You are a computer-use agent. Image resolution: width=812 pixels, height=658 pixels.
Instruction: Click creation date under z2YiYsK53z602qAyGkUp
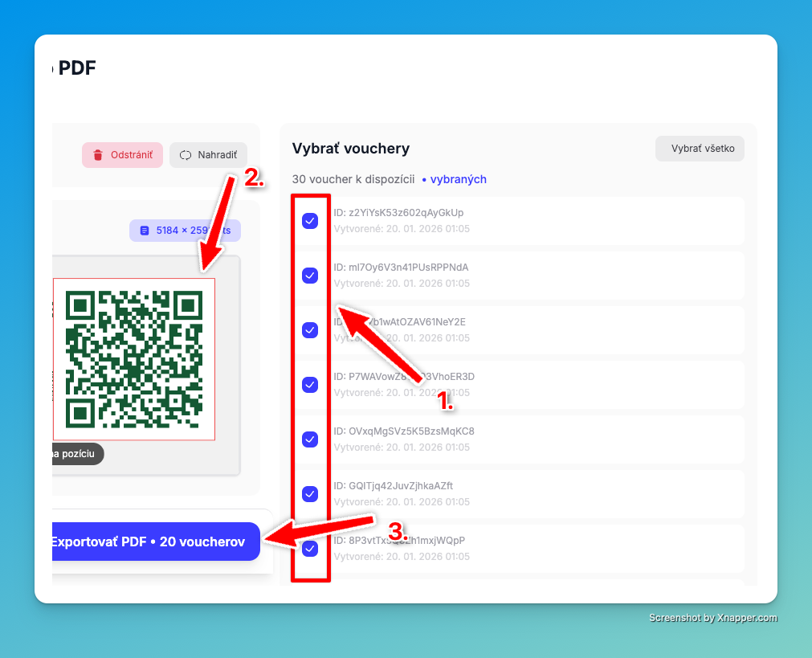click(402, 229)
